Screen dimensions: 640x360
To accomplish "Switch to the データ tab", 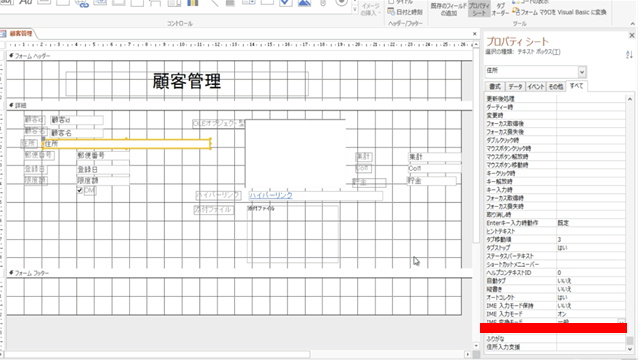I will point(515,87).
